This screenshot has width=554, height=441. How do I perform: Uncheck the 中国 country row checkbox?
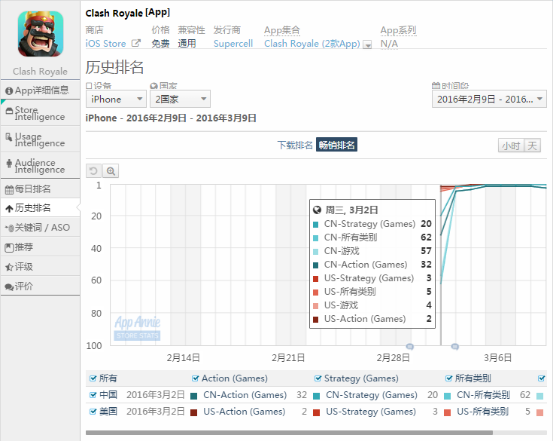93,395
